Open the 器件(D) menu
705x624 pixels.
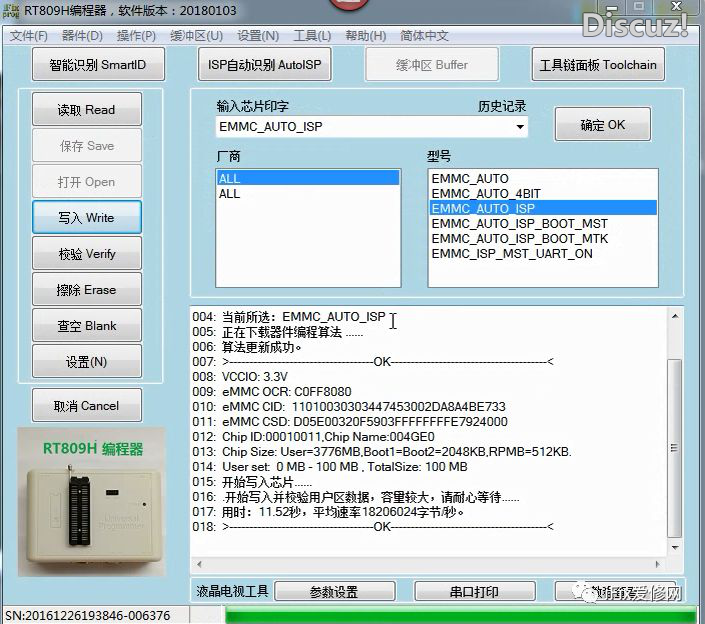(x=82, y=36)
